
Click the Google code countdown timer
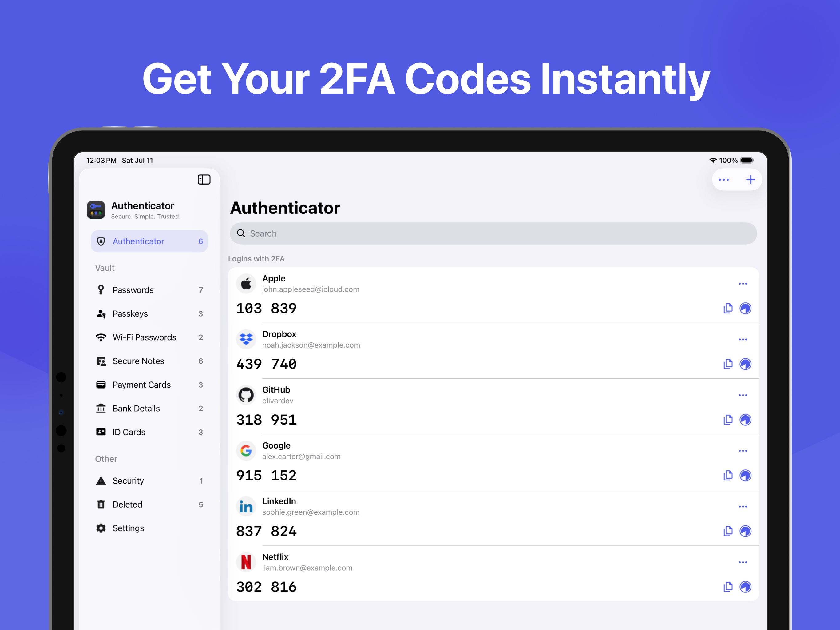[745, 475]
